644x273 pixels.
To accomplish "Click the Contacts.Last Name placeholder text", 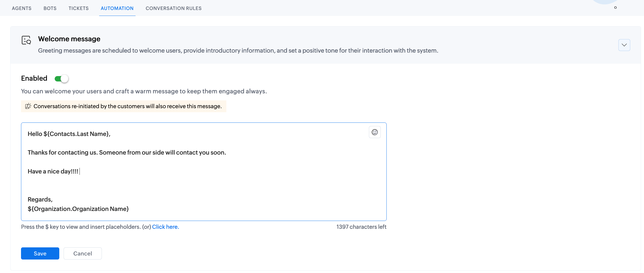I will click(x=77, y=134).
